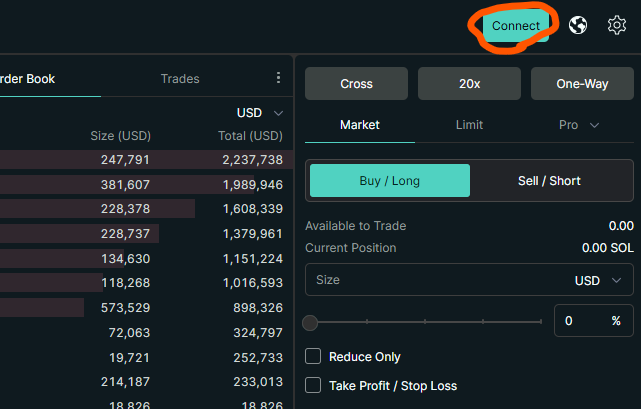Open the Cross margin mode button
The width and height of the screenshot is (641, 409).
click(x=356, y=84)
